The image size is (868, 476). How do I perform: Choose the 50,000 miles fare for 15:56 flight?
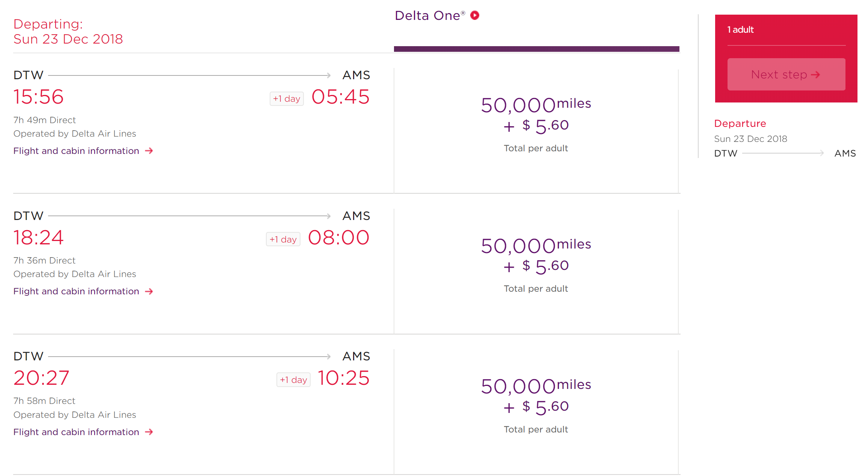pyautogui.click(x=536, y=124)
